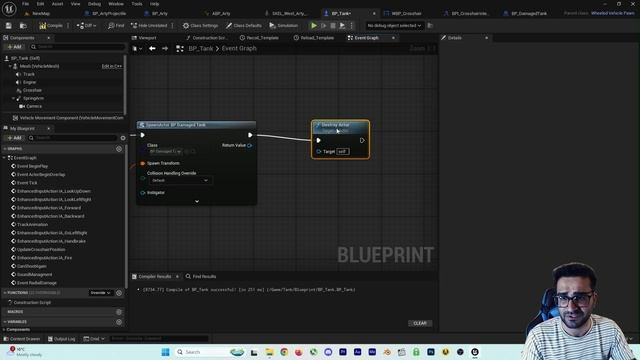
Task: Switch to the BP_ArtyProjectile tab
Action: point(109,13)
